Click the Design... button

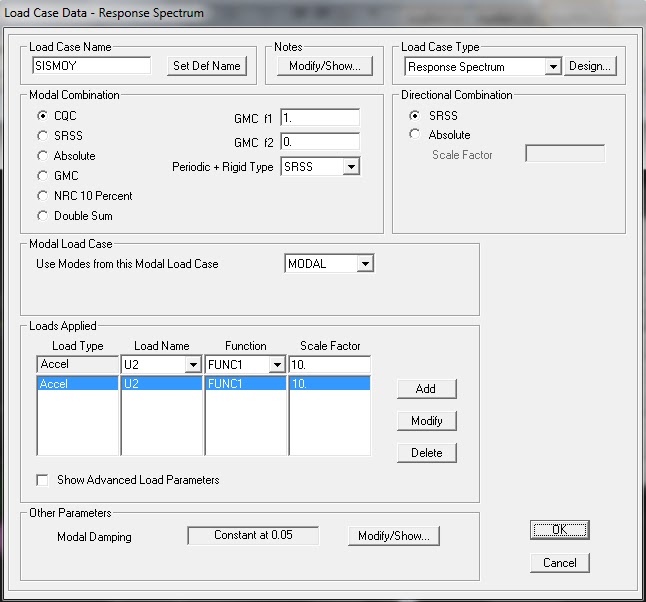[x=590, y=66]
